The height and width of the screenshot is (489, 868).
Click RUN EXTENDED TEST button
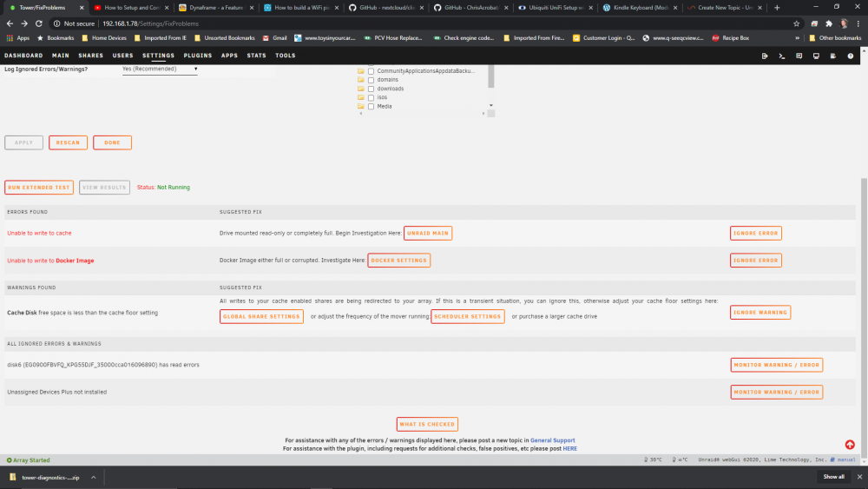point(39,188)
